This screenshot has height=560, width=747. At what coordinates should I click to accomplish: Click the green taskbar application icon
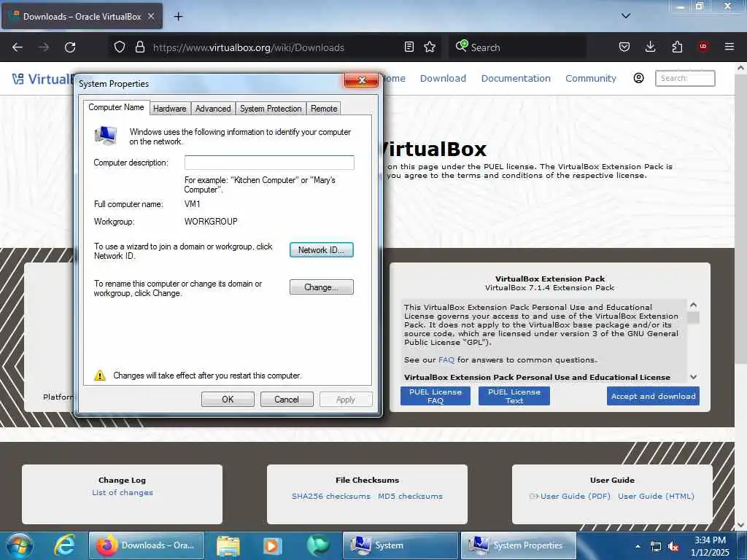click(317, 545)
